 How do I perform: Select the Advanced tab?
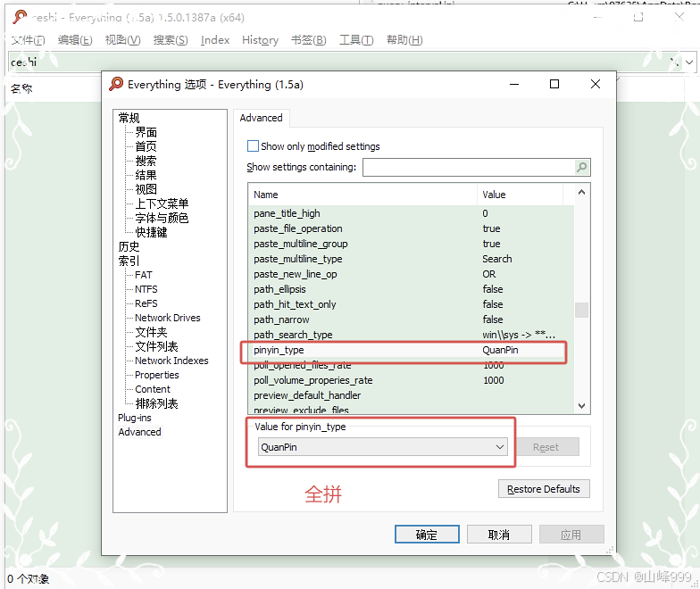[261, 118]
